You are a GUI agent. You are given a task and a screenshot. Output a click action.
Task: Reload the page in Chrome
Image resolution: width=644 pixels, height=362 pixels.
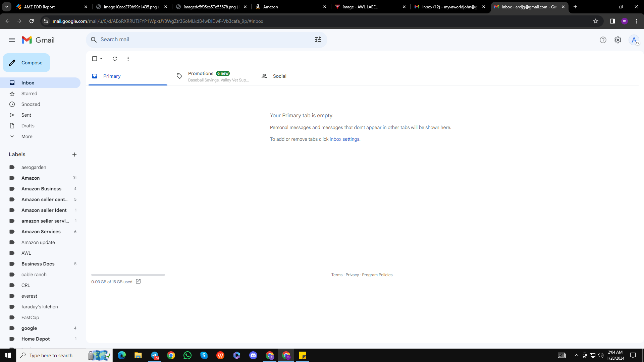pyautogui.click(x=32, y=21)
